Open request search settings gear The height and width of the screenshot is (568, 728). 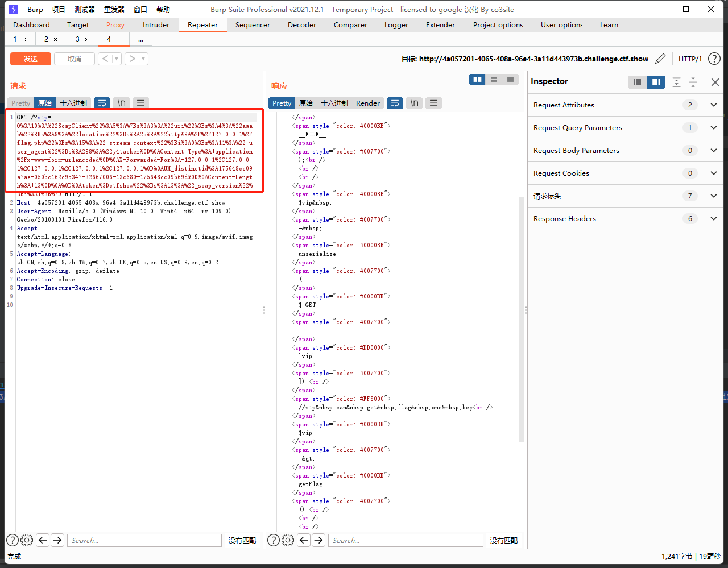tap(27, 540)
